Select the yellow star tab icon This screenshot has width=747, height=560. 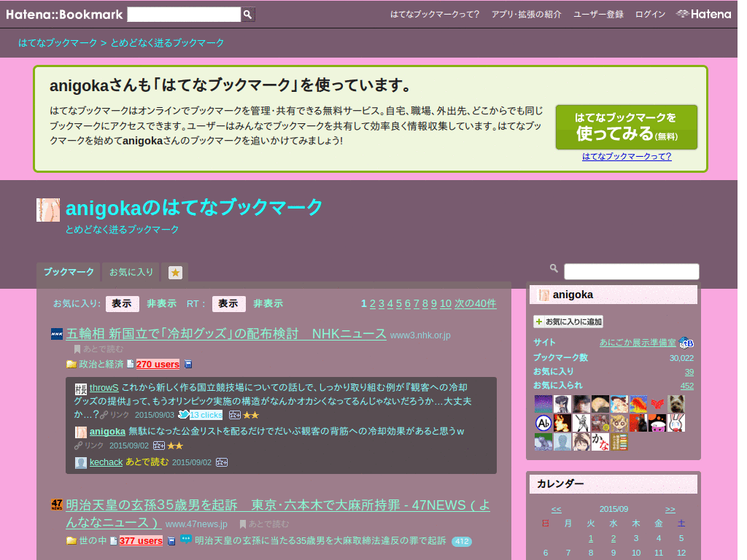174,272
